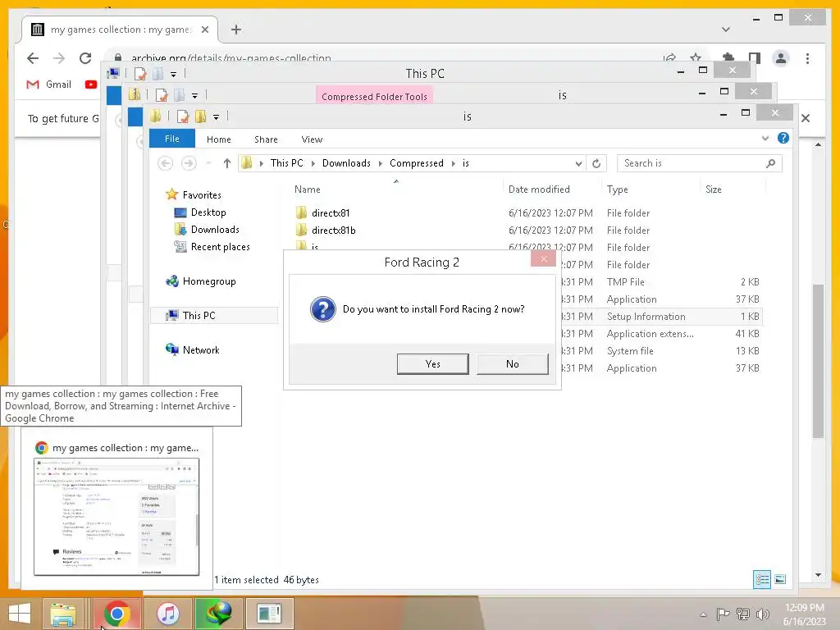Select the directx81 folder
This screenshot has width=840, height=630.
[331, 212]
